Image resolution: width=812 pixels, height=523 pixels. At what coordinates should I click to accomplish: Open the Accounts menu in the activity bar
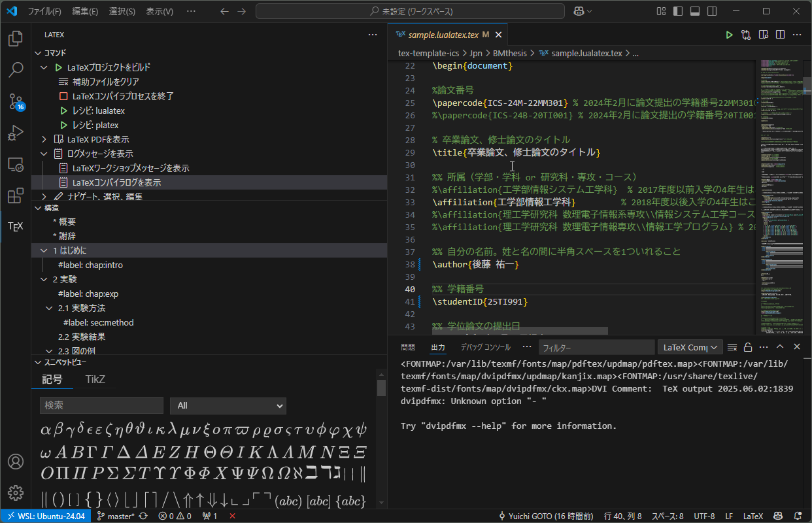(x=16, y=461)
